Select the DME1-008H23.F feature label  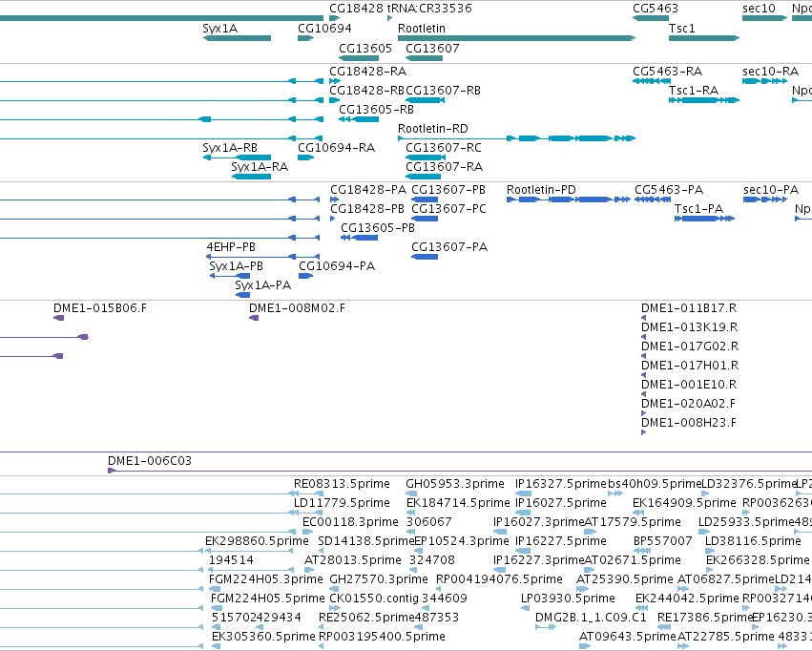pos(689,423)
